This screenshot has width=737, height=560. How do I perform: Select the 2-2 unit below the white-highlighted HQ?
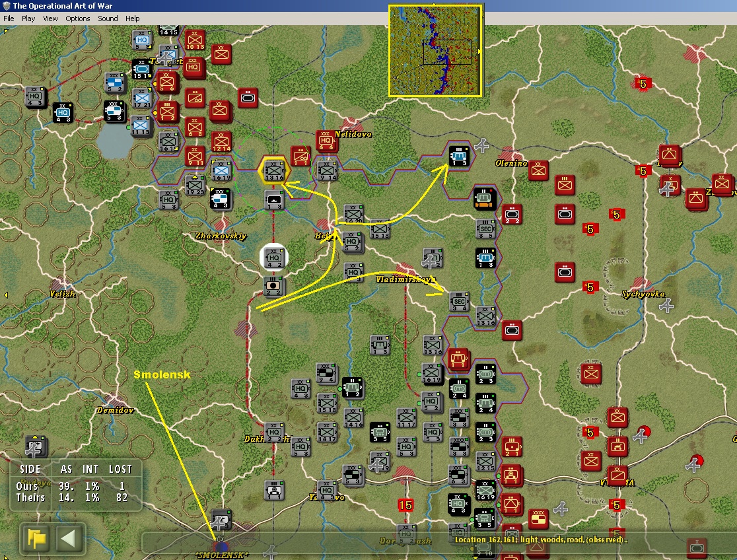pyautogui.click(x=273, y=286)
